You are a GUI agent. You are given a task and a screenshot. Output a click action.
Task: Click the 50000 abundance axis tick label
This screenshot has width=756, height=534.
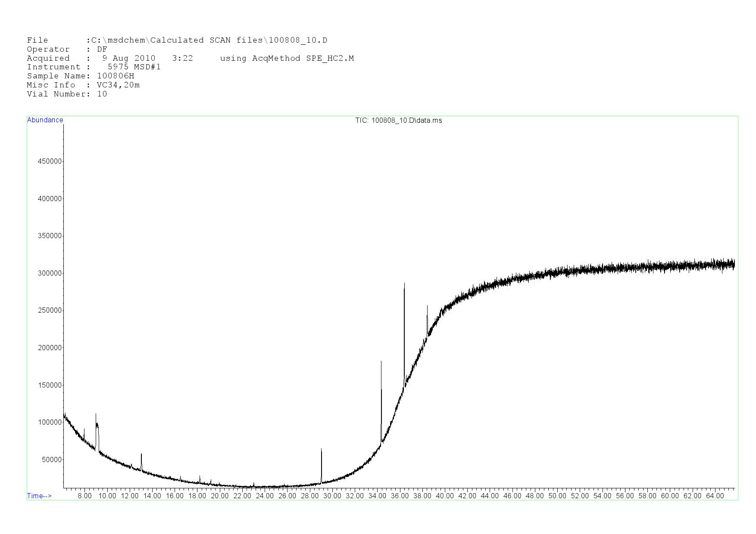tap(52, 460)
